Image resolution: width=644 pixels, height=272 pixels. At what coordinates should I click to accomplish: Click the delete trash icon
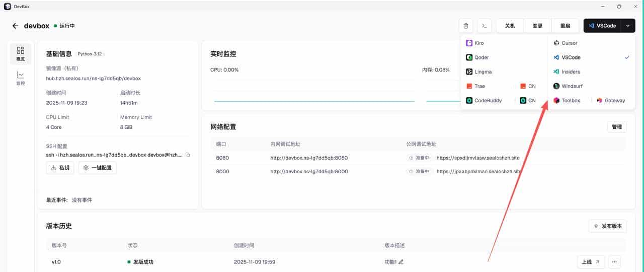tap(466, 26)
